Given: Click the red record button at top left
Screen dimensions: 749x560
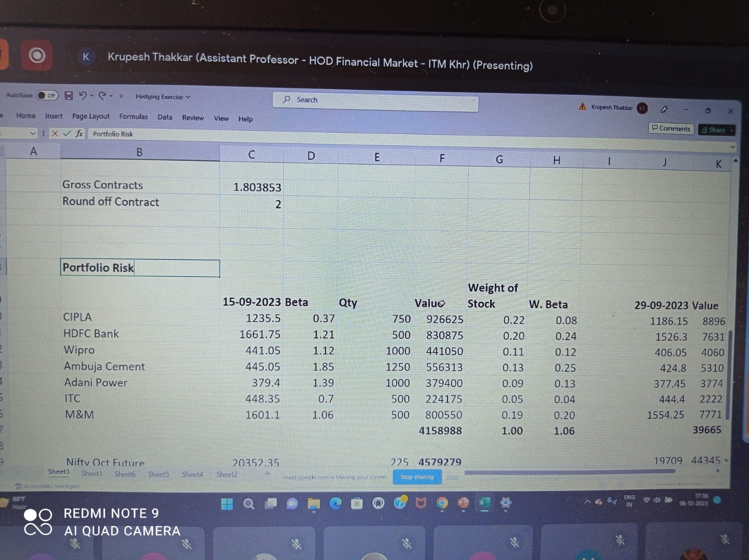Looking at the screenshot, I should coord(37,56).
